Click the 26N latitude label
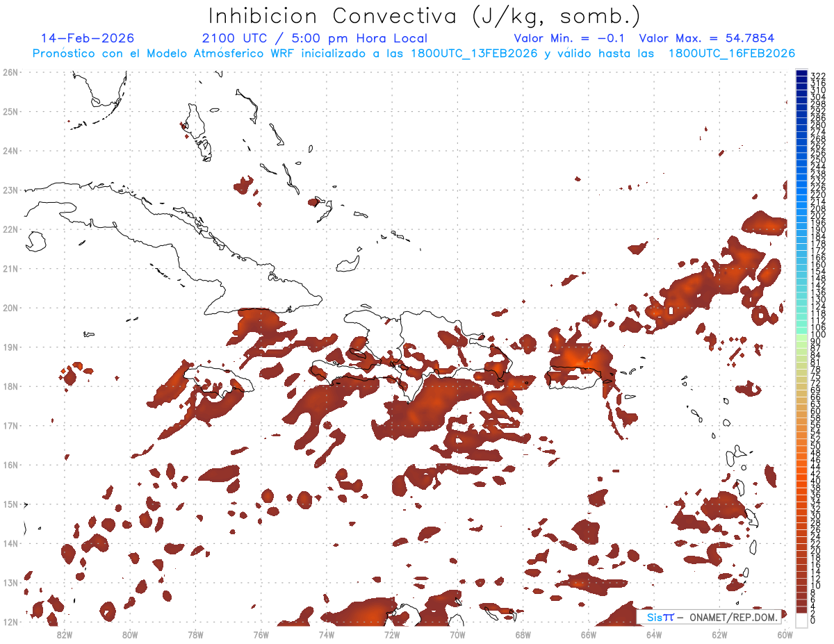 coord(10,72)
